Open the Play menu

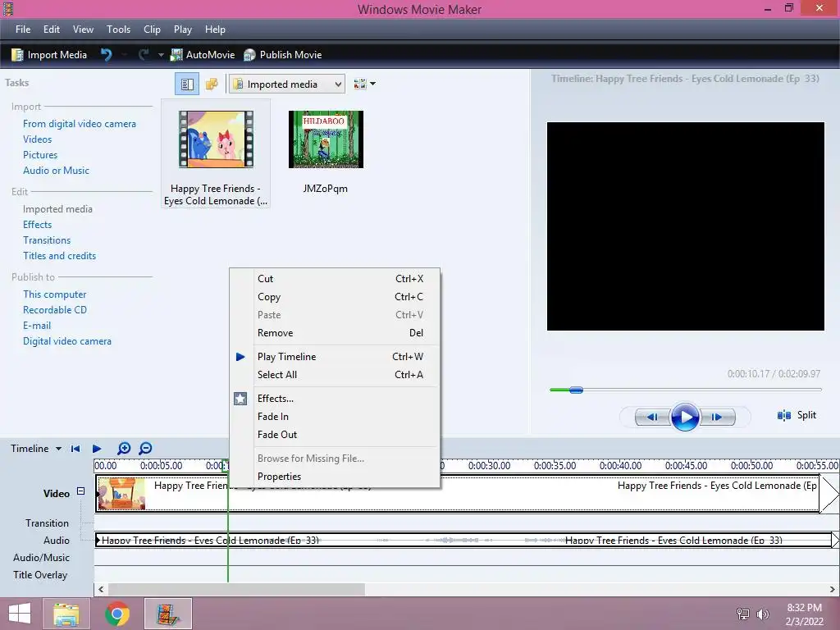pos(183,30)
